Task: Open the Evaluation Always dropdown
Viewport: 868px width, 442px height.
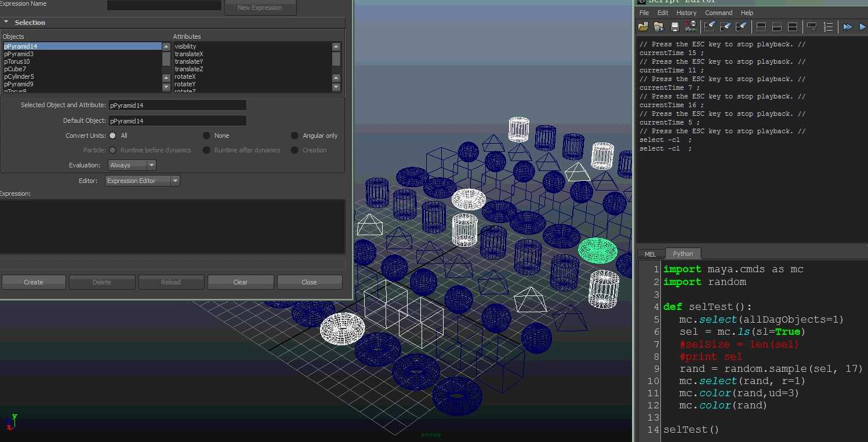Action: pyautogui.click(x=132, y=165)
